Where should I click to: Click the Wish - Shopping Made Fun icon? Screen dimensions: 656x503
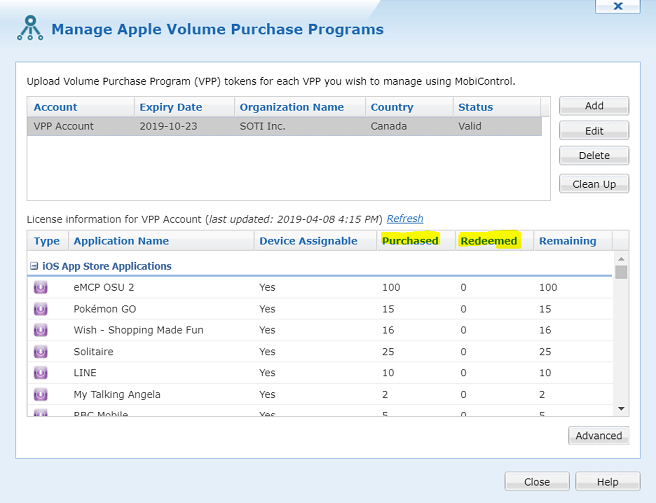(41, 330)
